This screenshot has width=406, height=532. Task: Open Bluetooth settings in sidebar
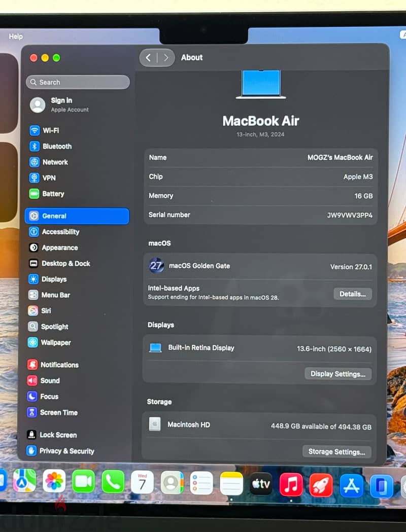pos(51,146)
